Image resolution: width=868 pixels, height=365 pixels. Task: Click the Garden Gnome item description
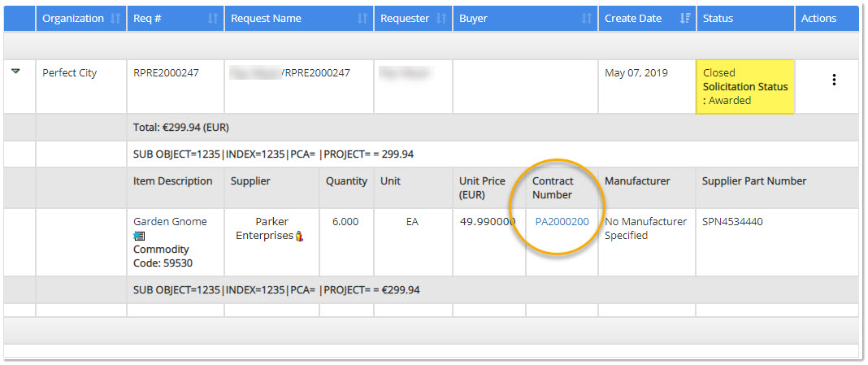point(170,222)
